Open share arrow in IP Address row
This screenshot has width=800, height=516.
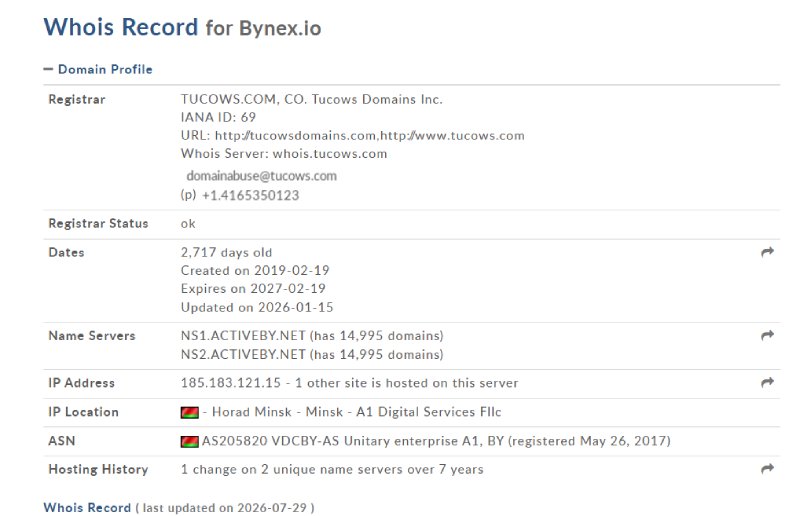click(x=767, y=382)
